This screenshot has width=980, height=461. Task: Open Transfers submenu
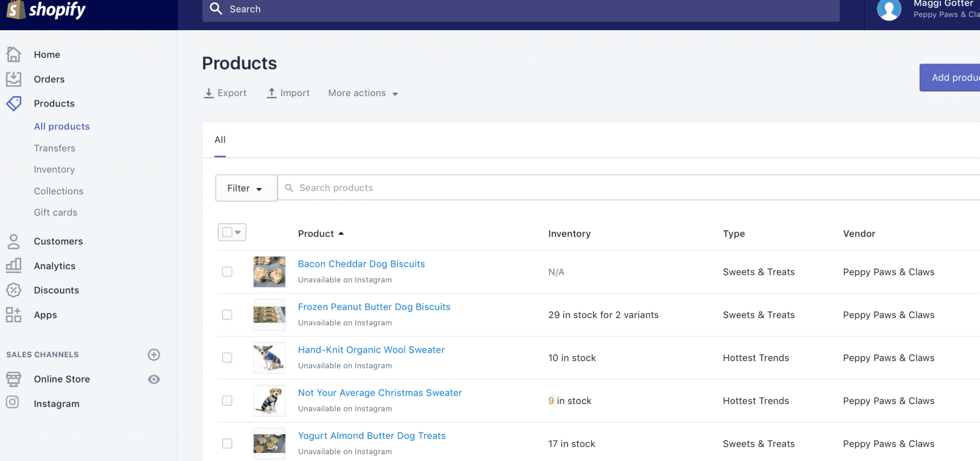(55, 148)
